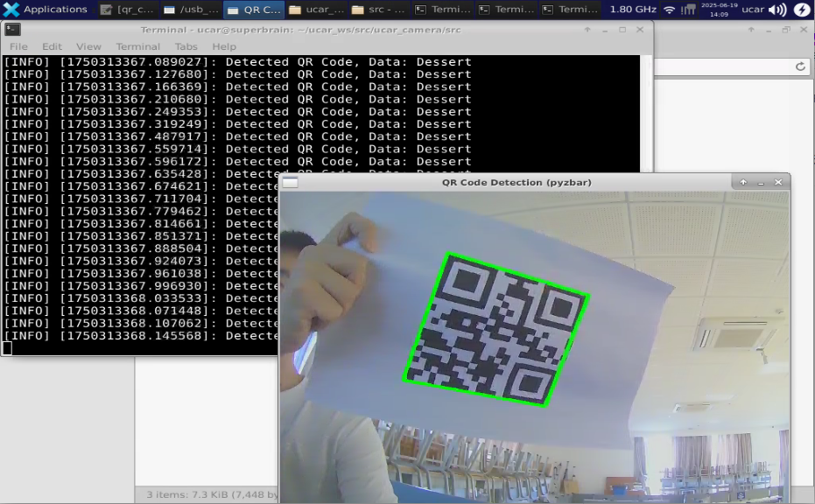Click the log line with timestamp 1750313367.249353
Viewport: 815px width, 504px height.
point(237,112)
